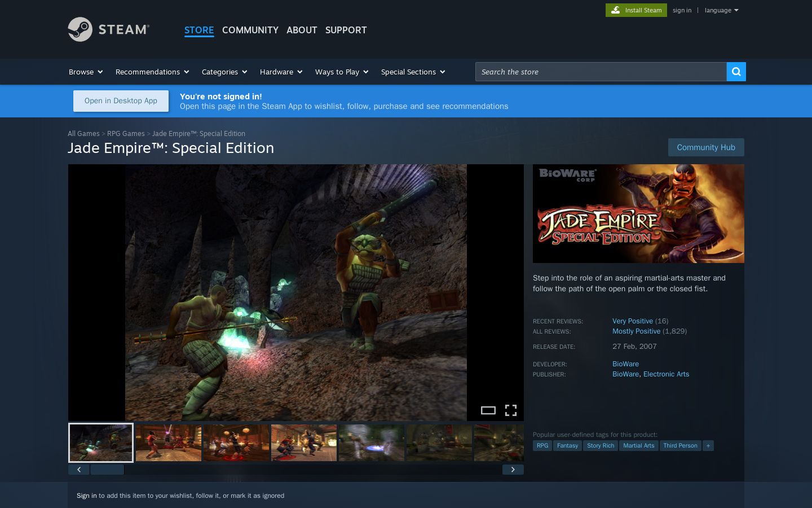Screen dimensions: 812x508
Task: Click Jade Empire: Special Edition breadcrumb
Action: click(x=198, y=134)
